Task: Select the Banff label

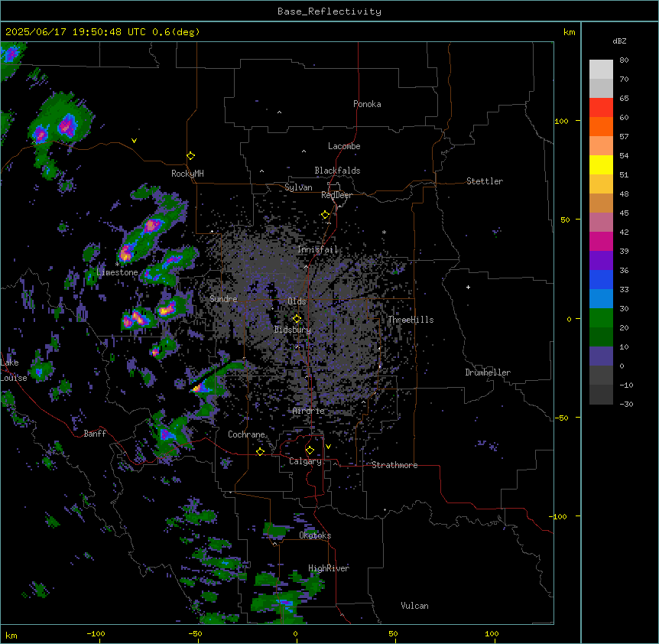Action: tap(95, 434)
